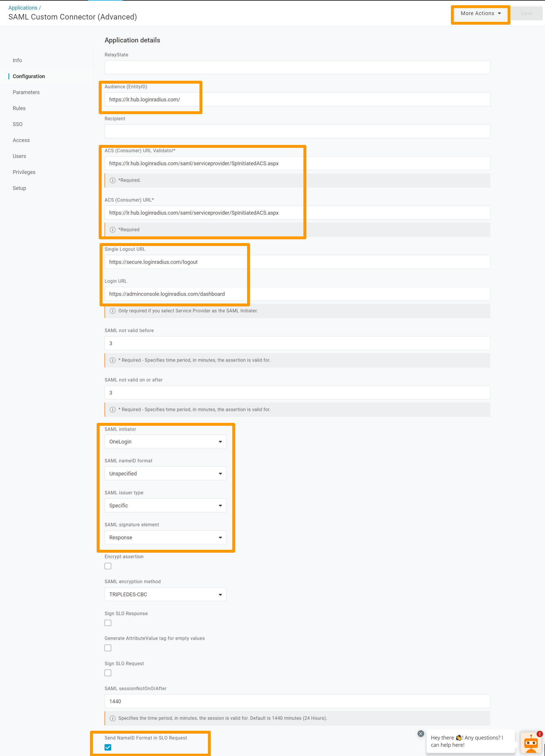Uncheck Send NameID Format in SLO Request
The height and width of the screenshot is (756, 545).
pyautogui.click(x=108, y=747)
